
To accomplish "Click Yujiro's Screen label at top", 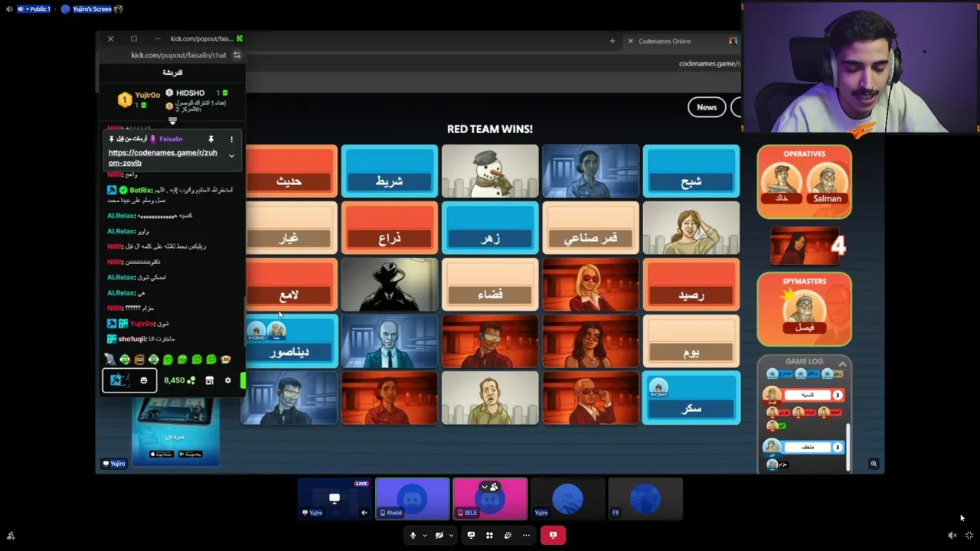I will pos(92,9).
